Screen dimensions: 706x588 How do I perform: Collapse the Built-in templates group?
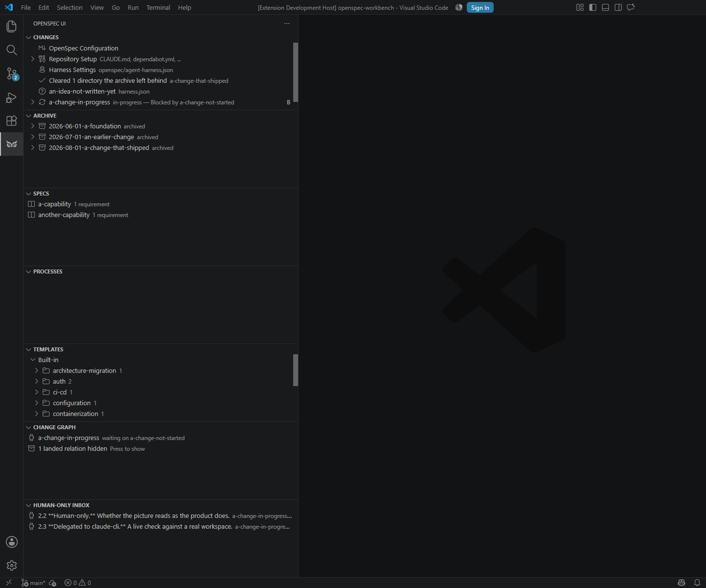point(33,360)
